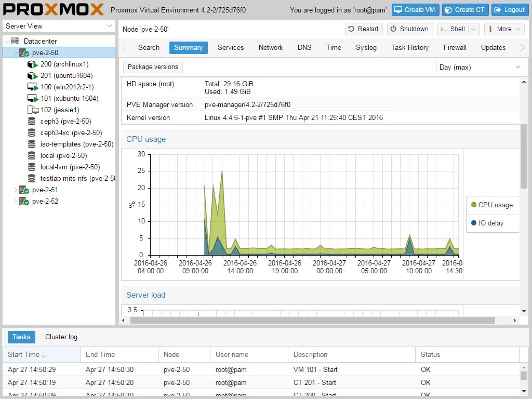This screenshot has width=532, height=399.
Task: Click the Proxmox logo
Action: 54,9
